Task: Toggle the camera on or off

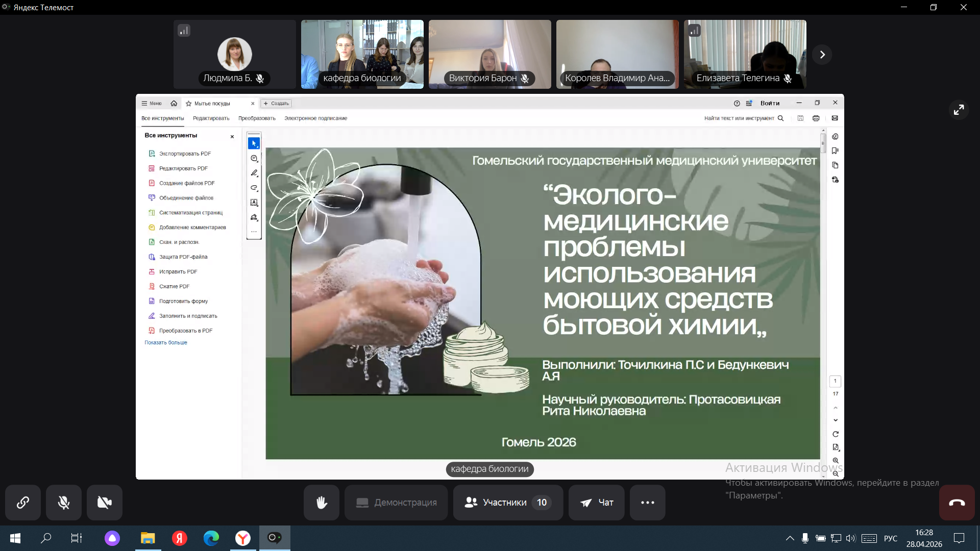Action: [105, 503]
